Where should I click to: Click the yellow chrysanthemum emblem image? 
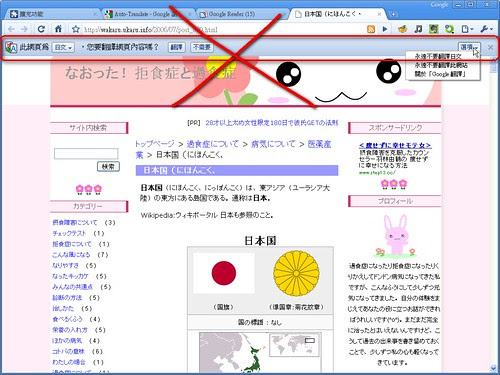coord(296,274)
